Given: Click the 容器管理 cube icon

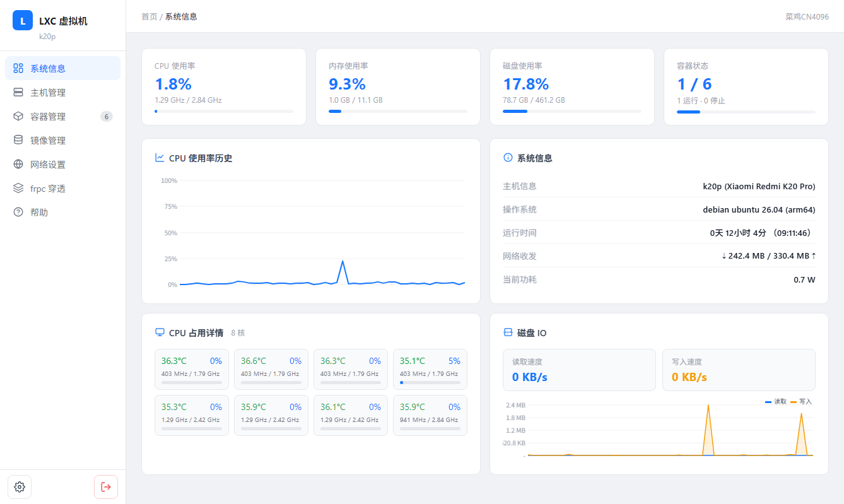Looking at the screenshot, I should 18,117.
